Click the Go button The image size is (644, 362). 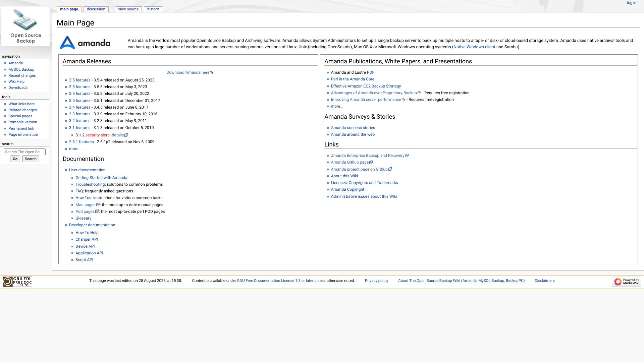tap(15, 159)
